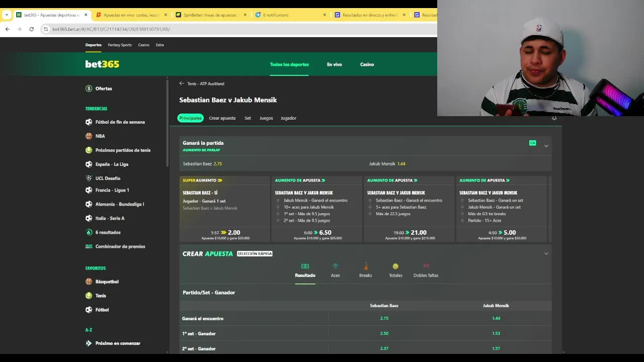The height and width of the screenshot is (362, 644).
Task: Click the soccer icon beside Alemania - Bundesliga I
Action: [x=89, y=205]
